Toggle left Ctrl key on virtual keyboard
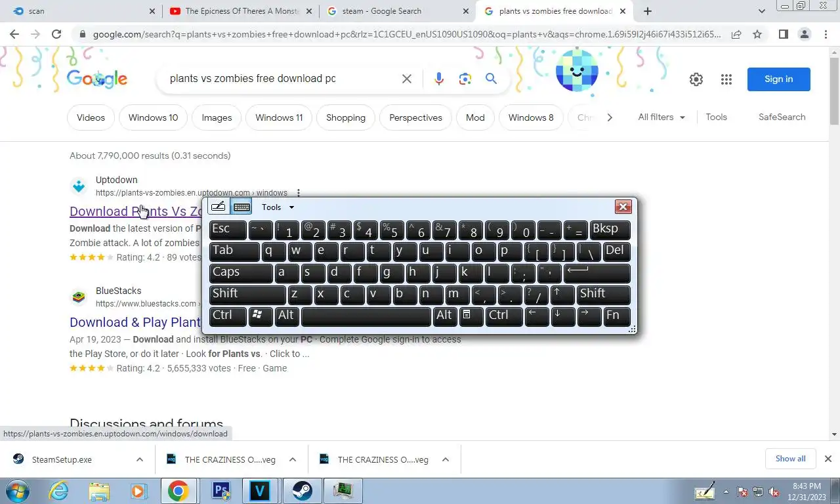This screenshot has width=840, height=504. tap(228, 316)
